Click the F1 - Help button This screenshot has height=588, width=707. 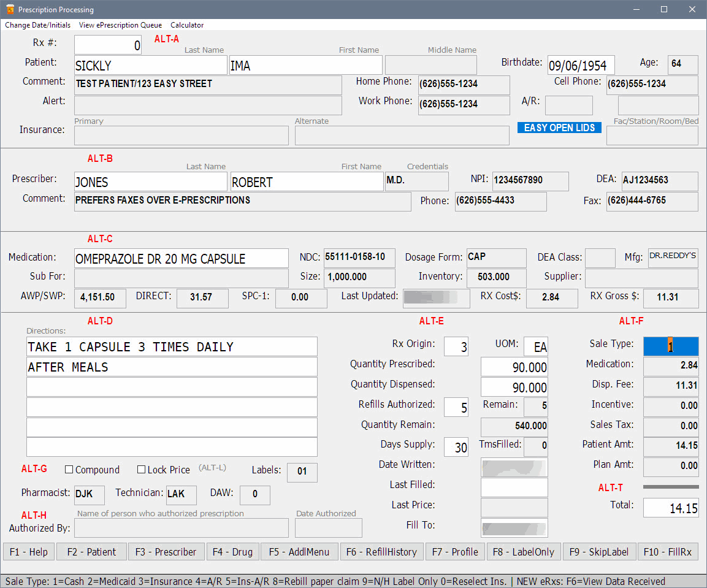click(x=29, y=552)
